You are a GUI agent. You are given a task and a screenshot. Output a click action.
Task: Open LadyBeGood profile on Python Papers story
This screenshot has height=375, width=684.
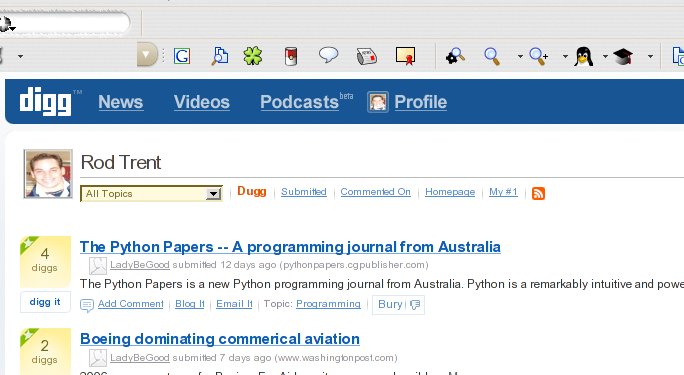pyautogui.click(x=140, y=265)
